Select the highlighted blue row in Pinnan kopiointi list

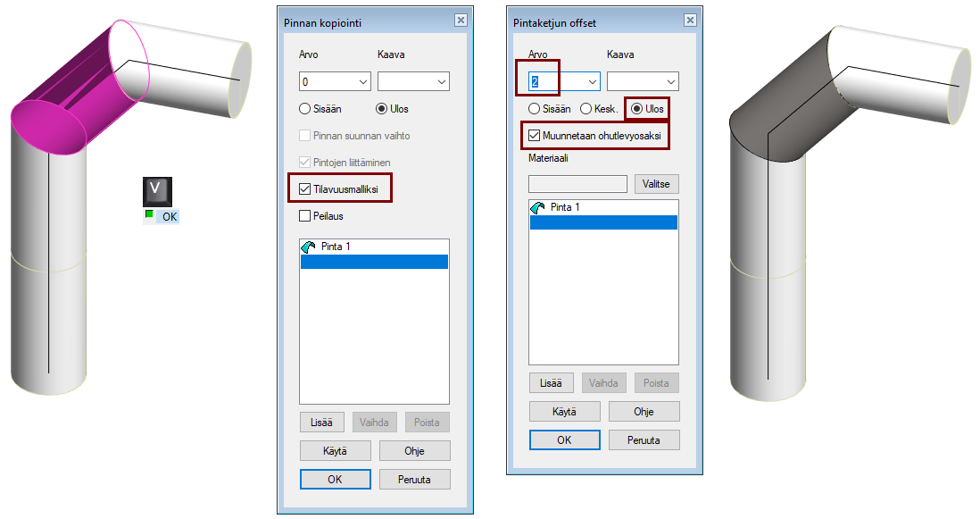click(374, 262)
